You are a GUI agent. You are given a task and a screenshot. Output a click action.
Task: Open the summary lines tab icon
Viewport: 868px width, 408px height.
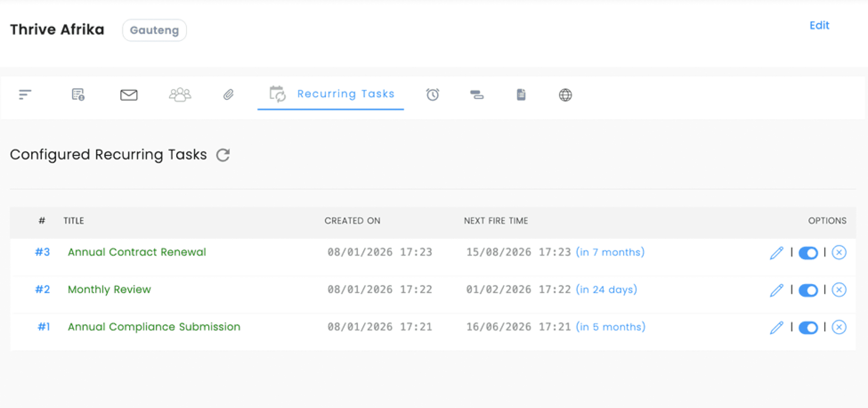(25, 94)
